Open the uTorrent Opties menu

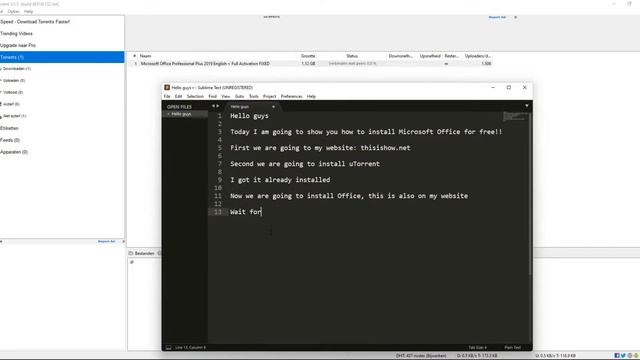13,11
